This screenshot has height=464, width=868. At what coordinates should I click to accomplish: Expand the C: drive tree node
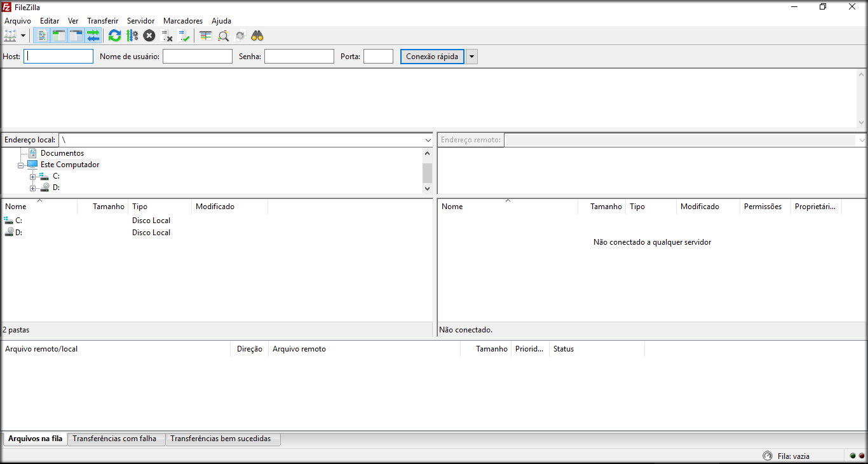coord(33,176)
